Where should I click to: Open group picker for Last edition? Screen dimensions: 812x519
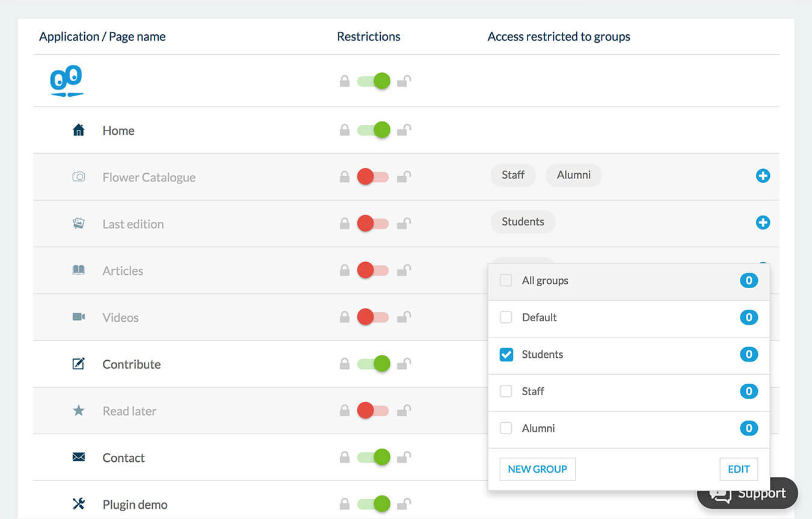[763, 223]
